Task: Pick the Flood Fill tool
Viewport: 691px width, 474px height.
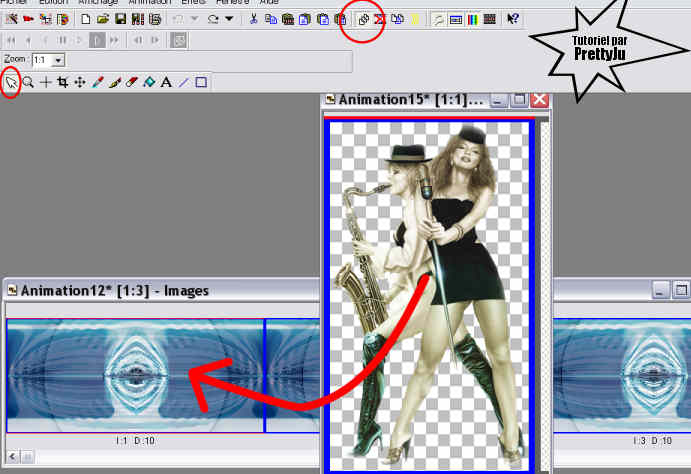Action: [148, 83]
